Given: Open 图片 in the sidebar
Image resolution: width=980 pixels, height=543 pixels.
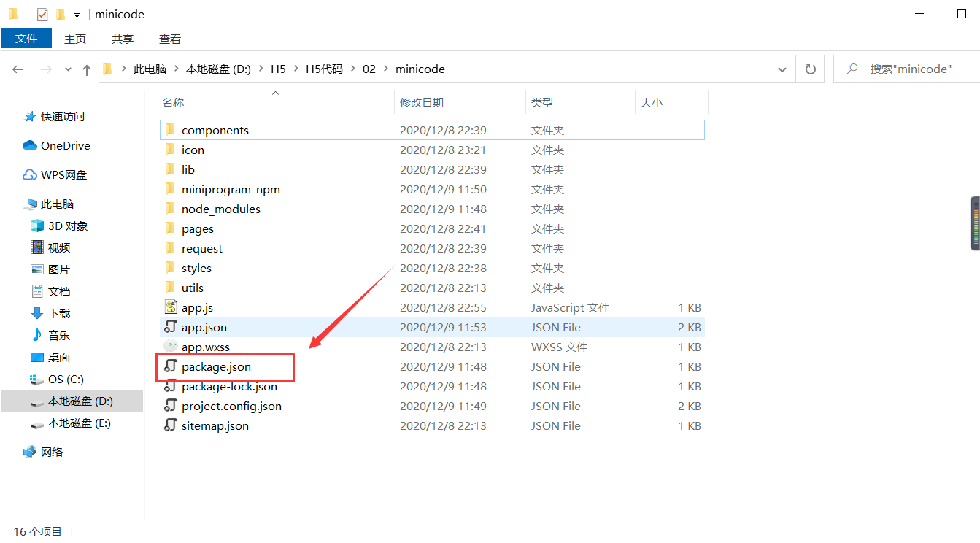Looking at the screenshot, I should click(x=59, y=270).
